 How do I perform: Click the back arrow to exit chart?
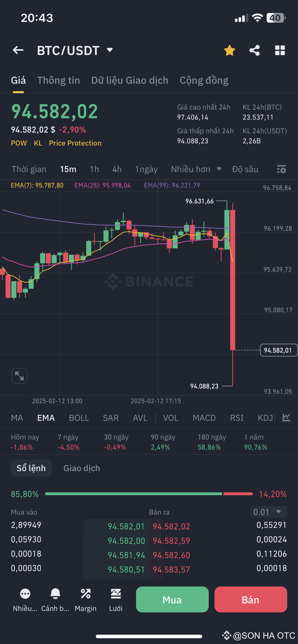click(18, 50)
